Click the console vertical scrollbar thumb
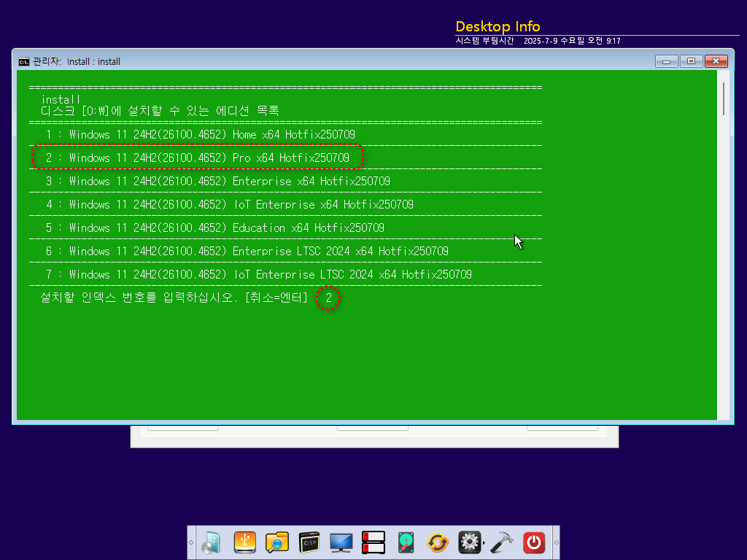The image size is (747, 560). (x=723, y=98)
